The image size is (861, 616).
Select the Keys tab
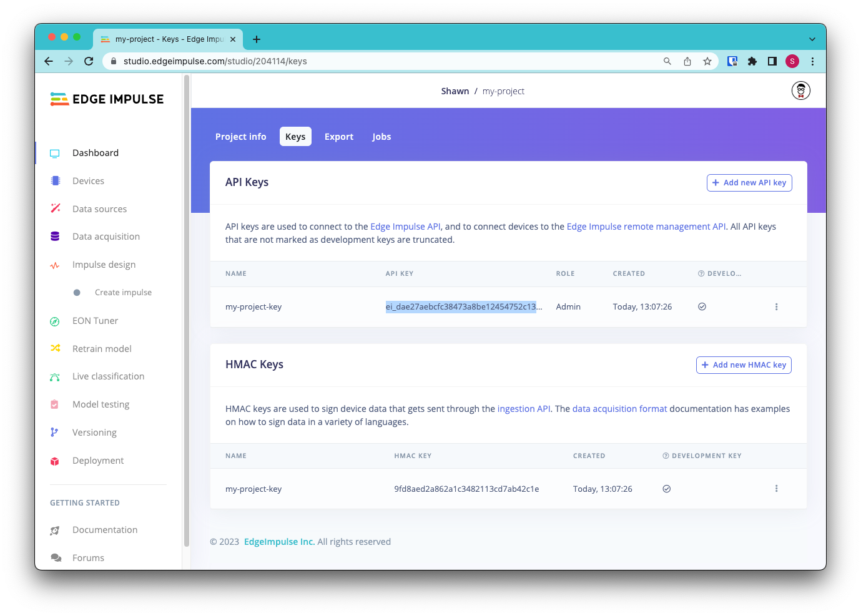click(x=295, y=137)
